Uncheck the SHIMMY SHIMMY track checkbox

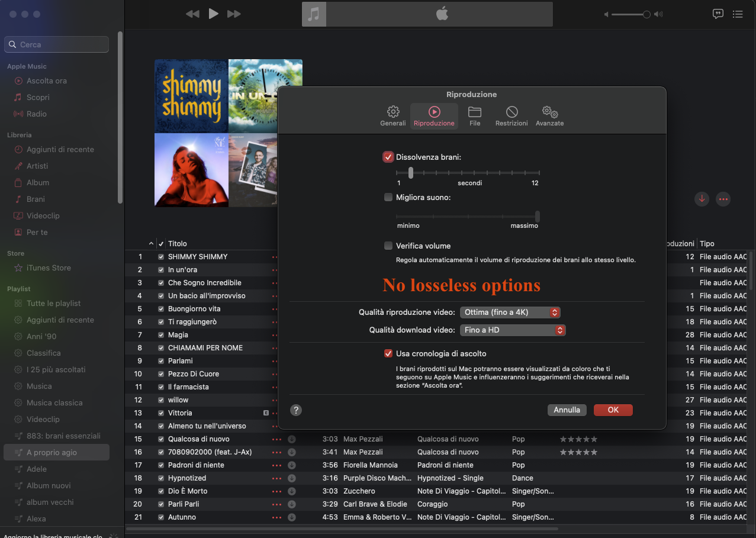tap(161, 257)
